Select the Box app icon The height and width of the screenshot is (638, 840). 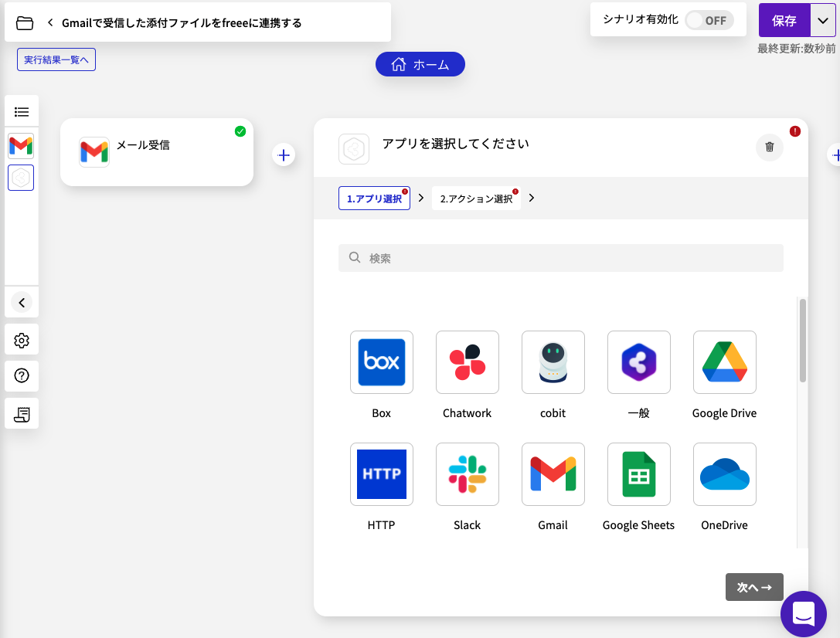[381, 362]
